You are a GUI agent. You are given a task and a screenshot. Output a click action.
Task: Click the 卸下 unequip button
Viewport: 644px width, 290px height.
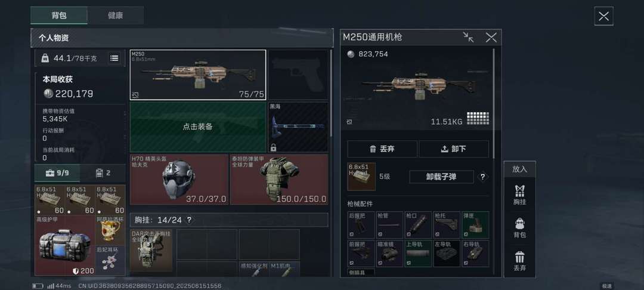coord(454,149)
